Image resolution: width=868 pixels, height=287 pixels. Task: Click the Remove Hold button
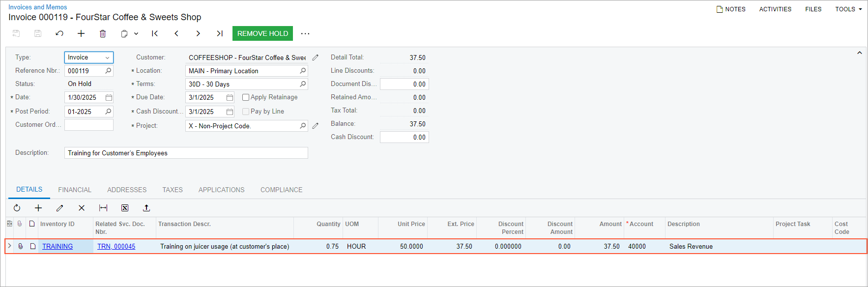click(x=262, y=33)
